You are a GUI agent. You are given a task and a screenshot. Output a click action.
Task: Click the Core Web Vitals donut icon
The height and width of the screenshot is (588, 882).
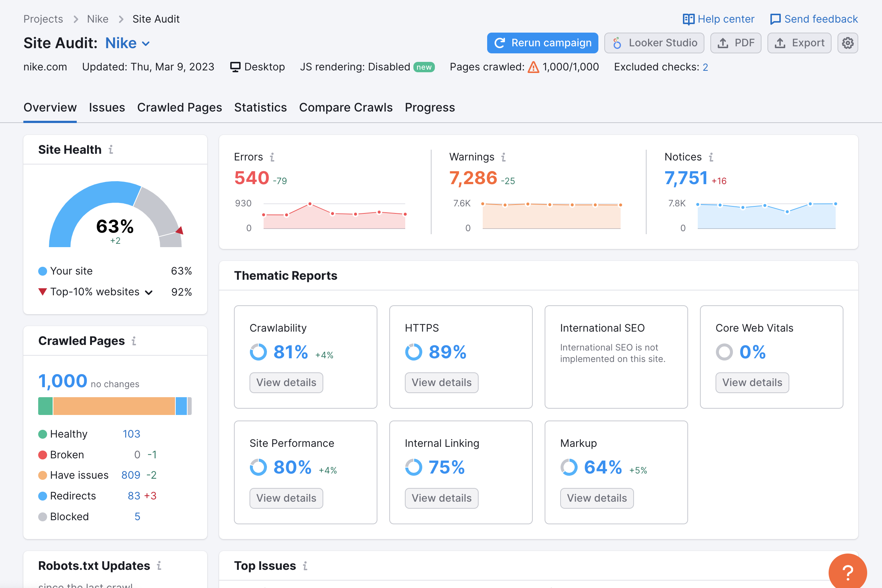724,352
